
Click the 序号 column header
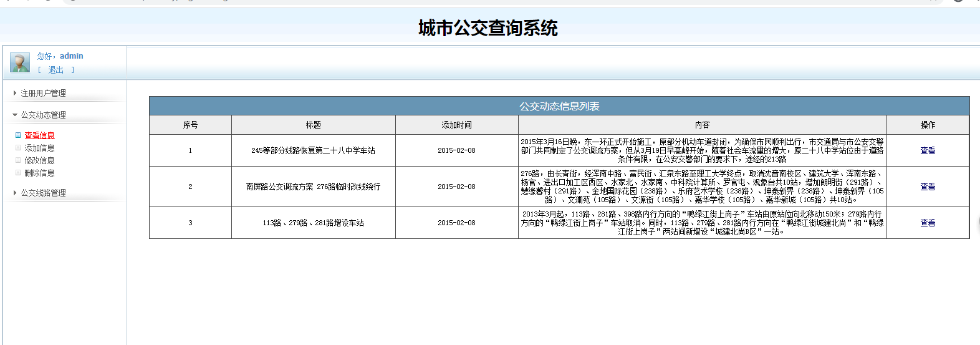point(190,125)
